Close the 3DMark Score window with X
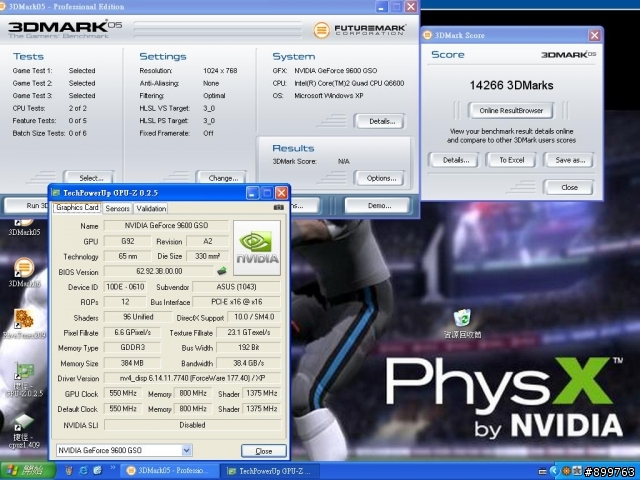Image resolution: width=640 pixels, height=480 pixels. pyautogui.click(x=594, y=36)
